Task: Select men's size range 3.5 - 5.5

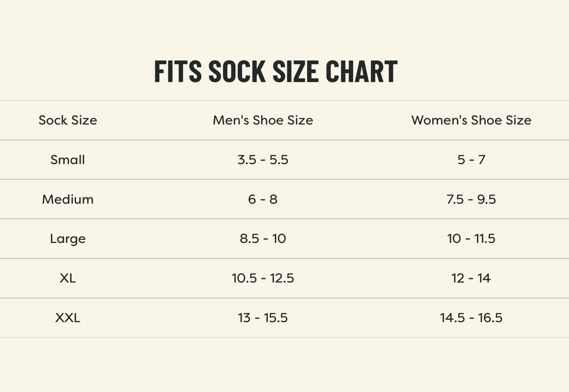Action: coord(263,160)
